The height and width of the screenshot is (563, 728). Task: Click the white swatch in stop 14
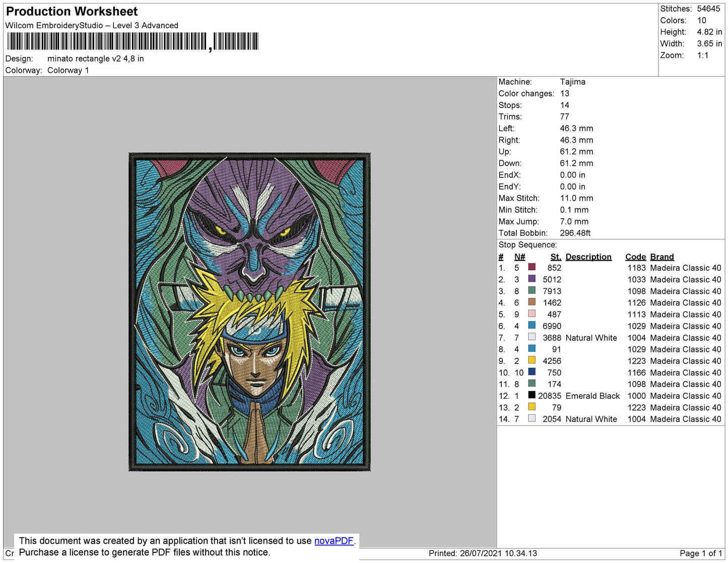tap(532, 418)
